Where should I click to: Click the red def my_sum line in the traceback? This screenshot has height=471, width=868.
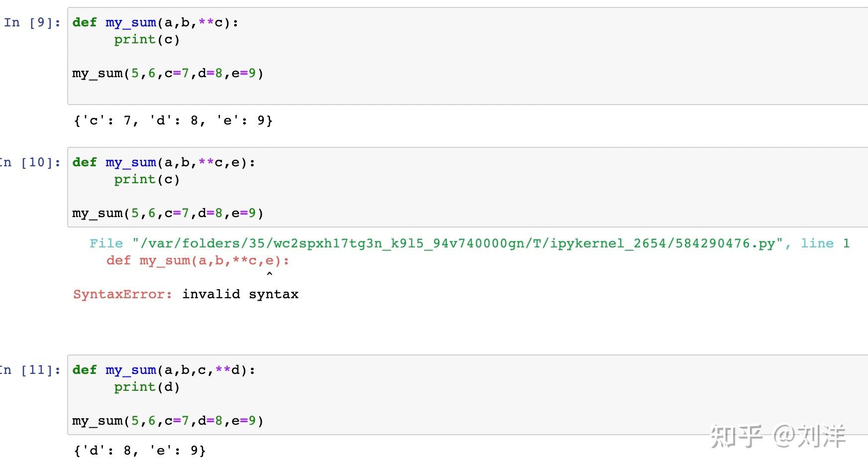pos(198,260)
